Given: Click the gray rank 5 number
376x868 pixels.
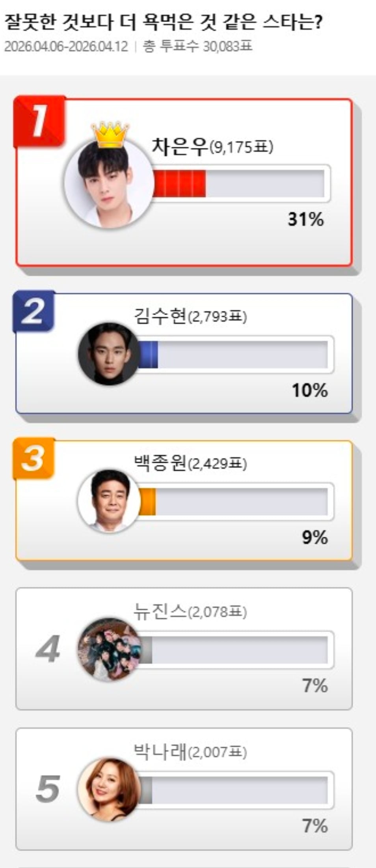Looking at the screenshot, I should click(x=48, y=789).
